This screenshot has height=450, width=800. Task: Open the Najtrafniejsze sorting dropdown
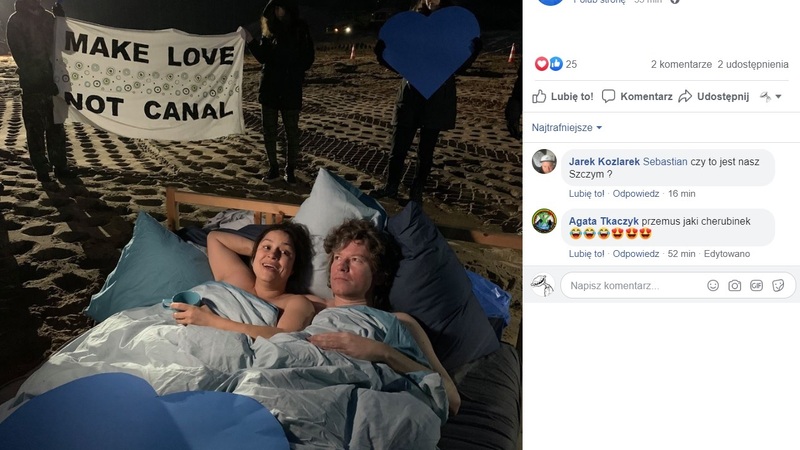(566, 128)
